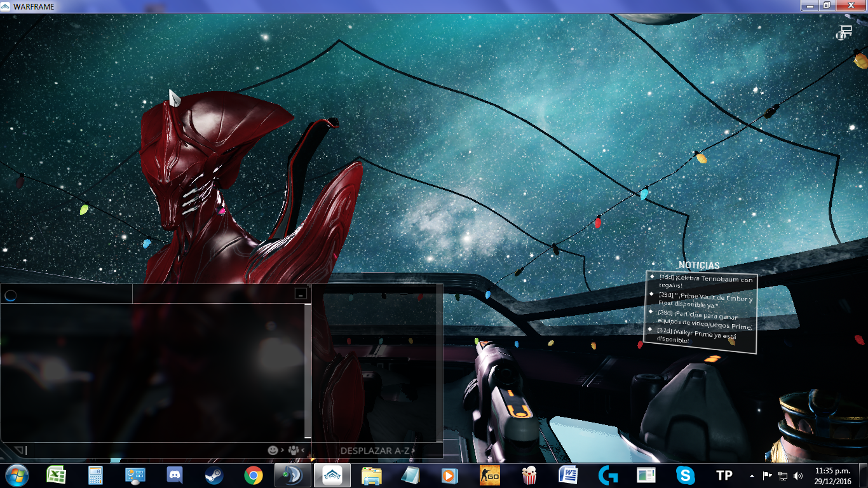Open the Windows Start menu
868x488 pixels.
17,475
